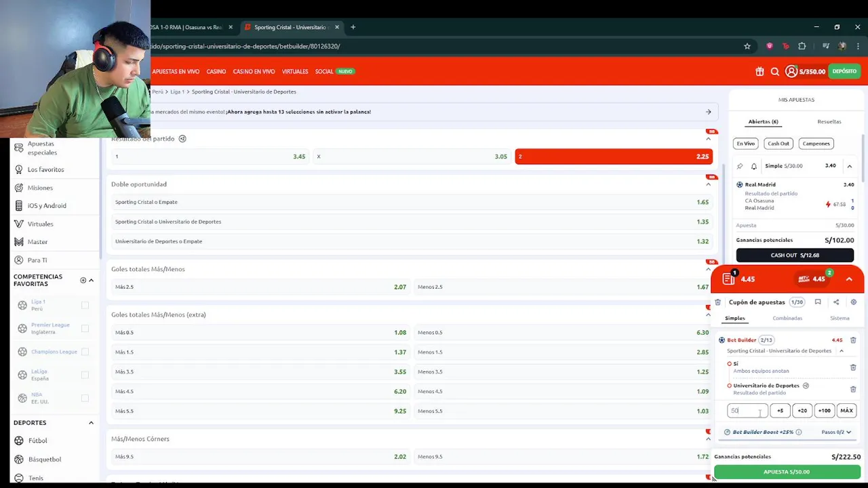This screenshot has height=488, width=868.
Task: Collapse the red bet slip panel
Action: point(849,279)
